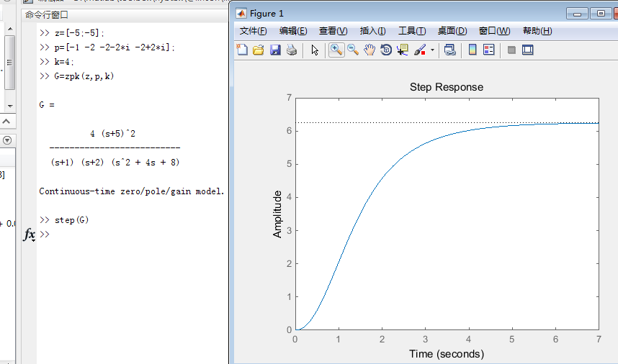Click the left panel scrollbar thumb
Viewport: 618px width, 364px height.
click(10, 63)
